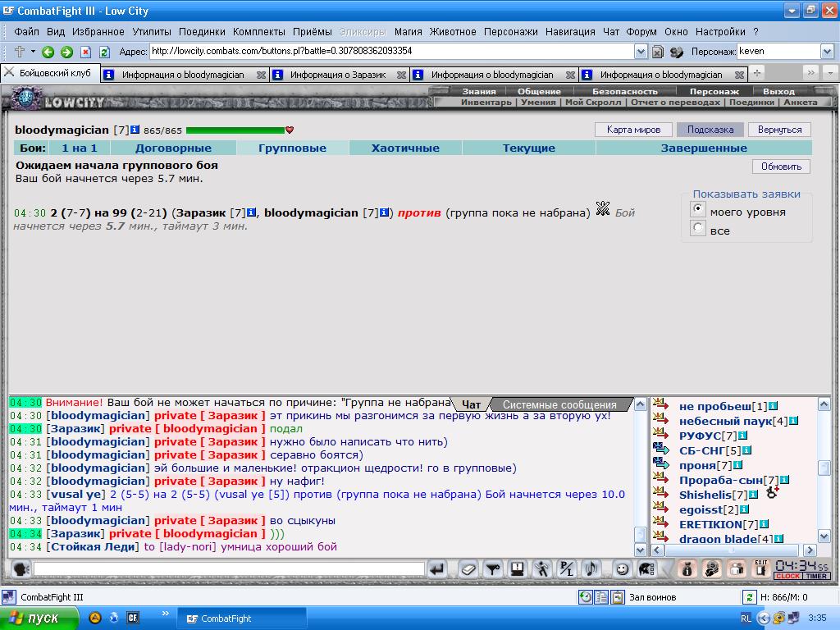Click the helmet with list icon
Screen dimensions: 840x630
point(646,568)
